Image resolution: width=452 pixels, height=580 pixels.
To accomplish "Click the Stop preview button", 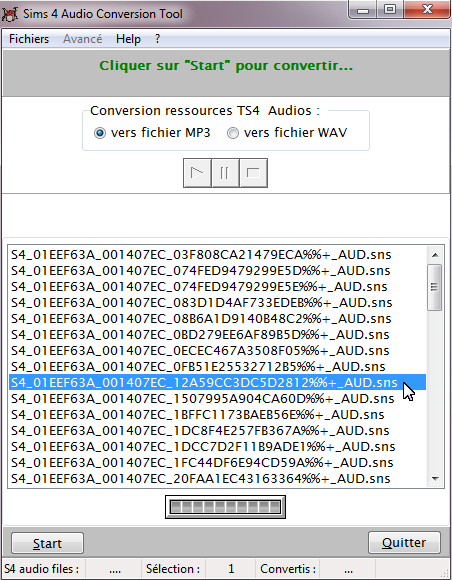I will 253,173.
